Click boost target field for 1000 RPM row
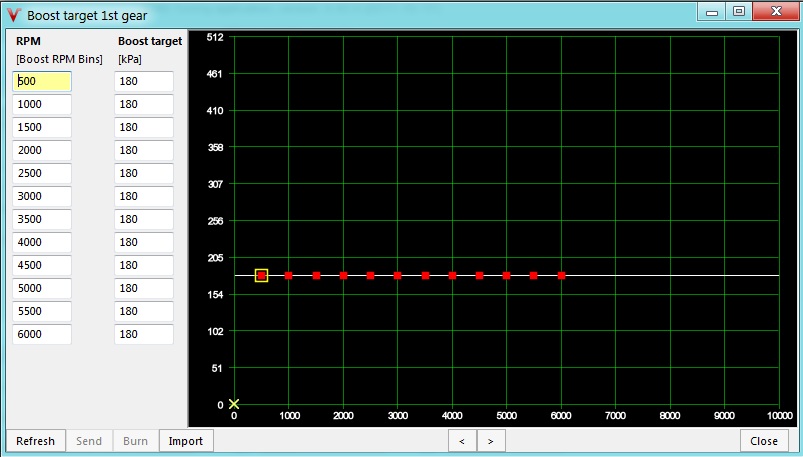The width and height of the screenshot is (803, 457). (x=144, y=104)
